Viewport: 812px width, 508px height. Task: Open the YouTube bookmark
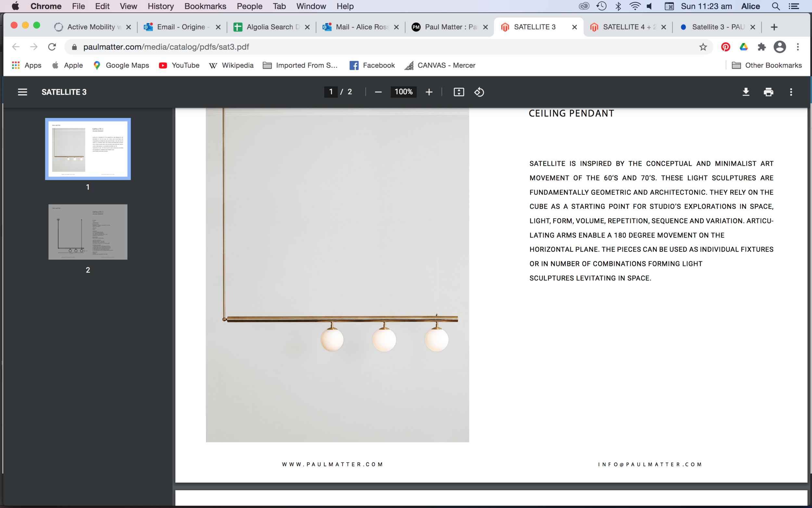179,66
